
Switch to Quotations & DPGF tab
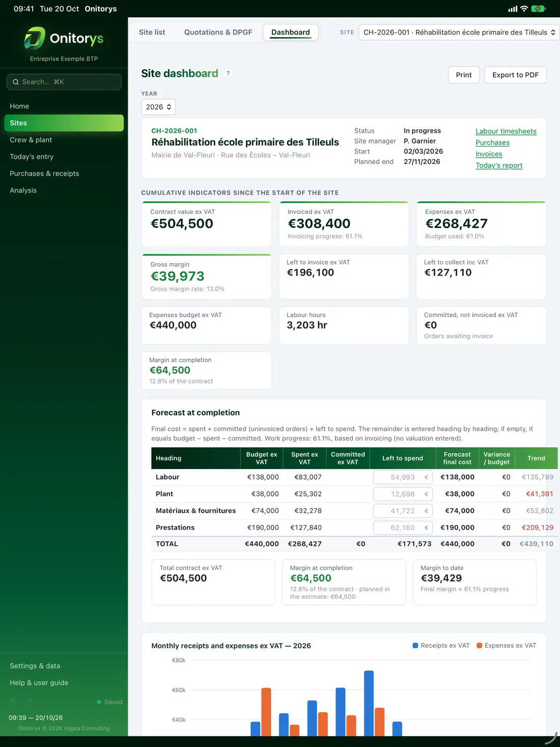(x=218, y=32)
